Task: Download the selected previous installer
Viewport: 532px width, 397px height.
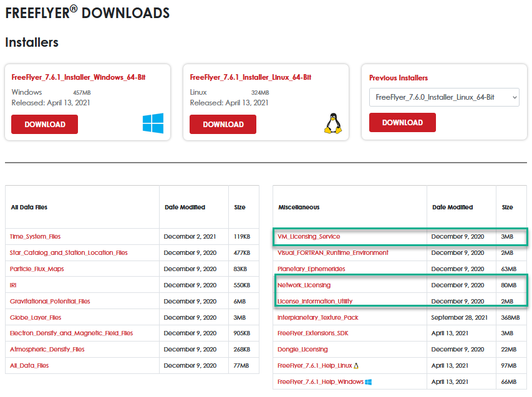Action: tap(402, 122)
